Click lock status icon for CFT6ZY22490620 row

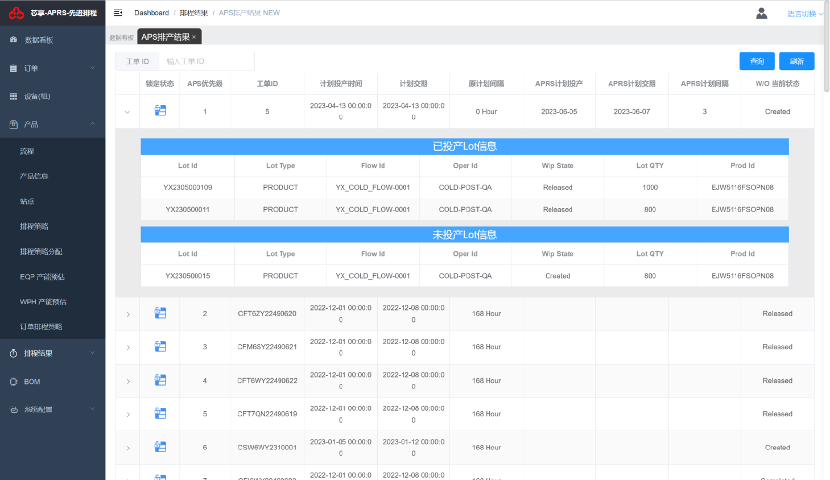pyautogui.click(x=160, y=313)
